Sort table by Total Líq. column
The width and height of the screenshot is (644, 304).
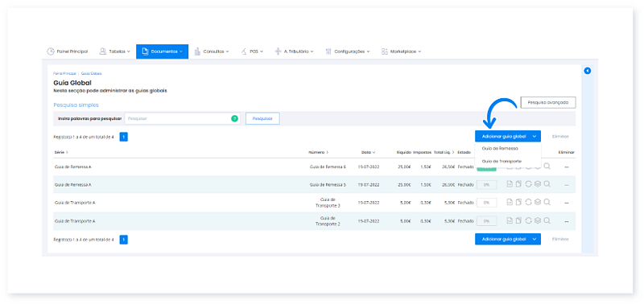(444, 152)
